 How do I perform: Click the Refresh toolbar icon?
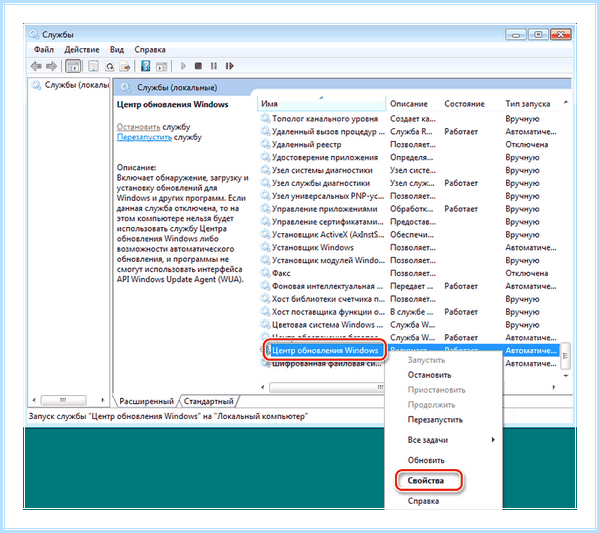point(110,66)
